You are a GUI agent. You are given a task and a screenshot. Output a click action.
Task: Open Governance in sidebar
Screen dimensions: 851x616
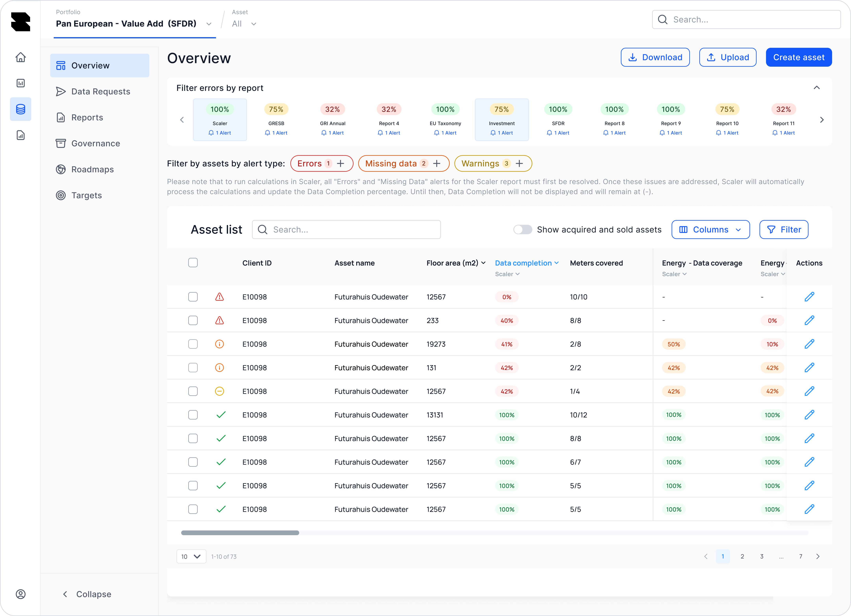[x=100, y=143]
